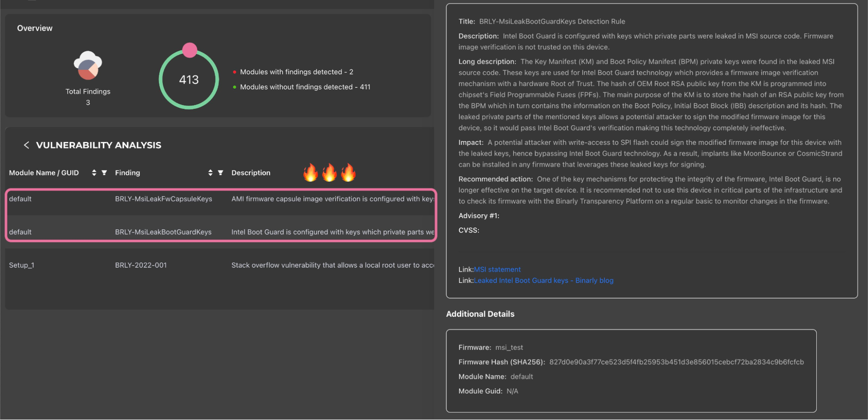The height and width of the screenshot is (420, 868).
Task: Click the Additional Details section header
Action: pyautogui.click(x=480, y=314)
